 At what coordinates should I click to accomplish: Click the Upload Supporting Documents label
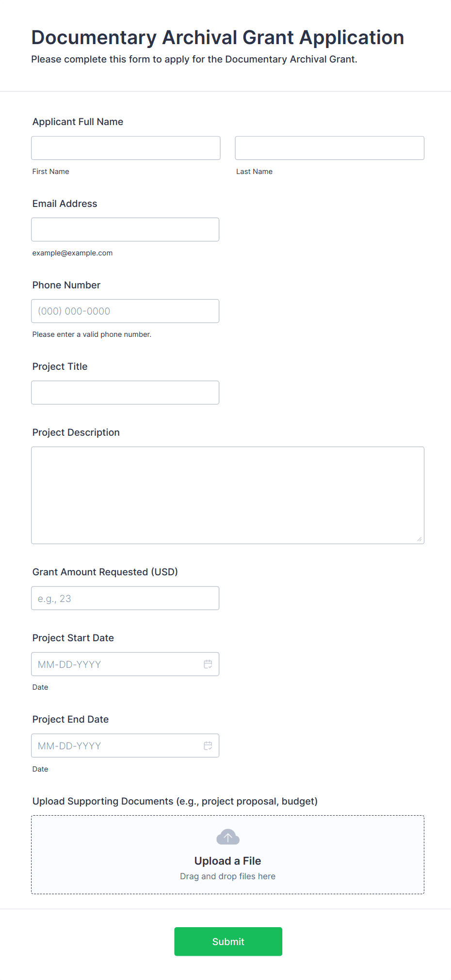coord(175,801)
